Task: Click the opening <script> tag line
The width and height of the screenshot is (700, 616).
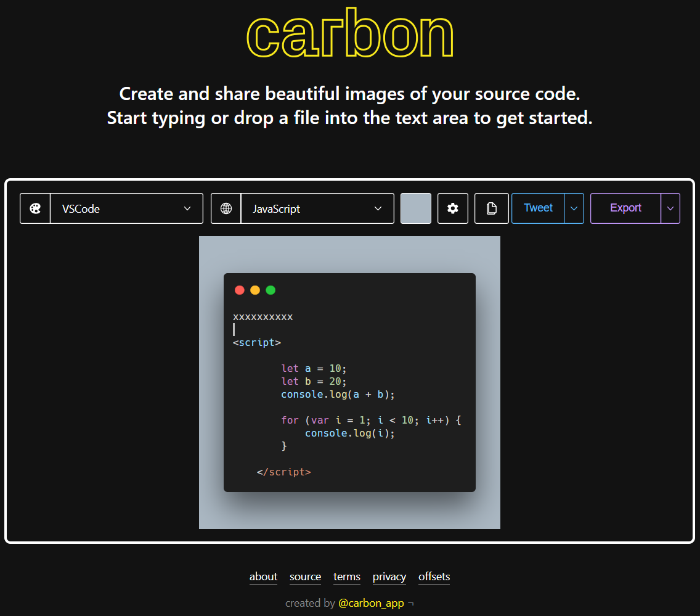Action: pyautogui.click(x=257, y=343)
